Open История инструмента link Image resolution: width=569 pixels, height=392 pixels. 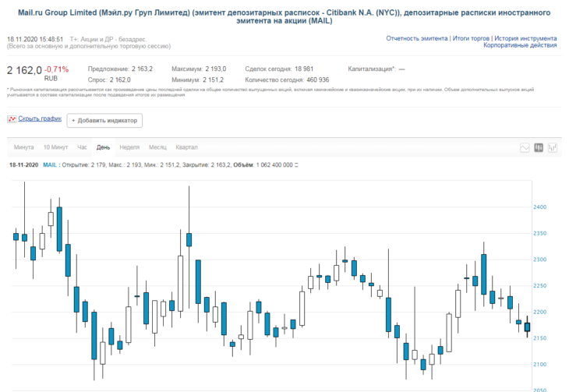(525, 38)
